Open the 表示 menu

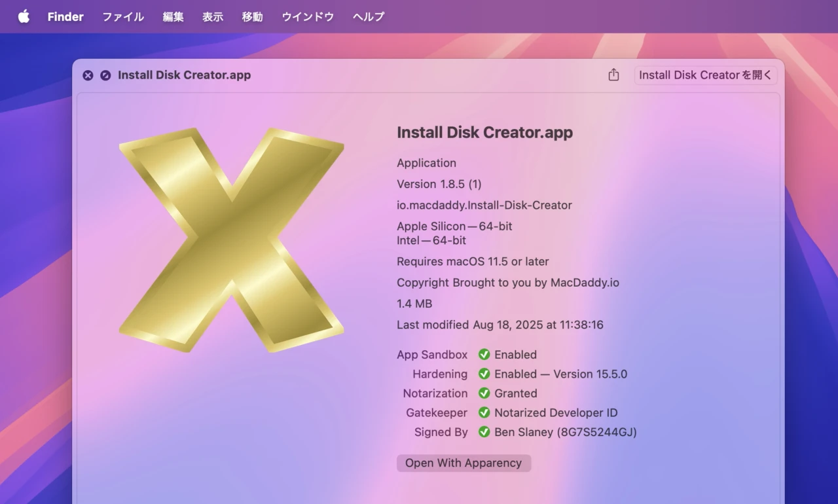[x=212, y=16]
